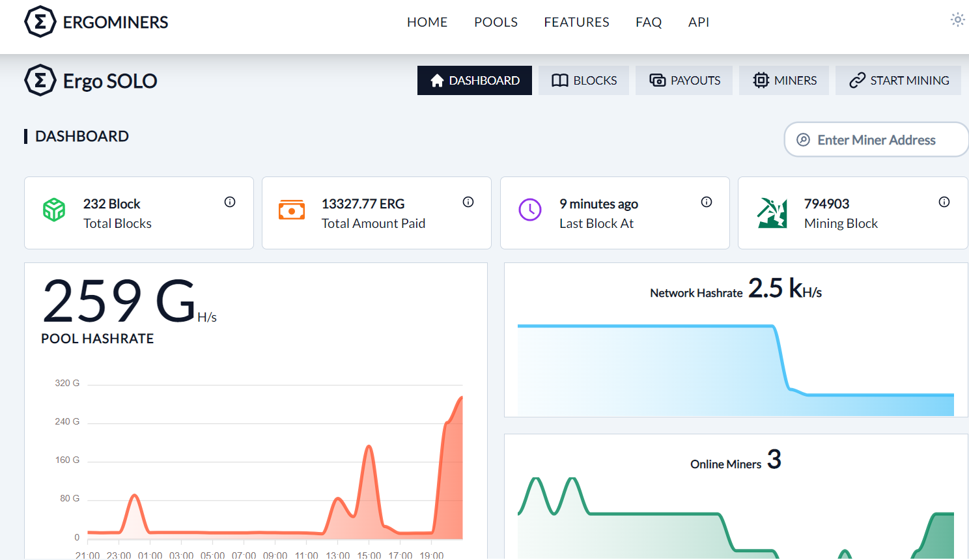The image size is (969, 560).
Task: Click the green cube Total Blocks icon
Action: [54, 210]
